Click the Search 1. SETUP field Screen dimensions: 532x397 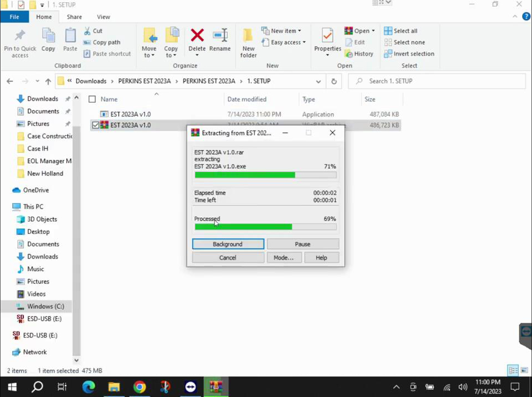click(437, 82)
